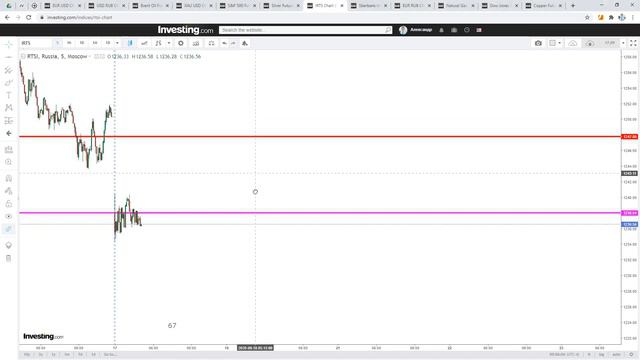Click the blue current price label
The width and height of the screenshot is (640, 360).
pos(629,224)
